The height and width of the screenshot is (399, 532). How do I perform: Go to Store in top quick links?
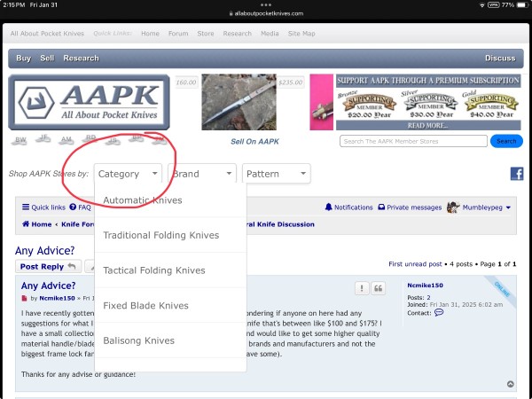point(206,34)
